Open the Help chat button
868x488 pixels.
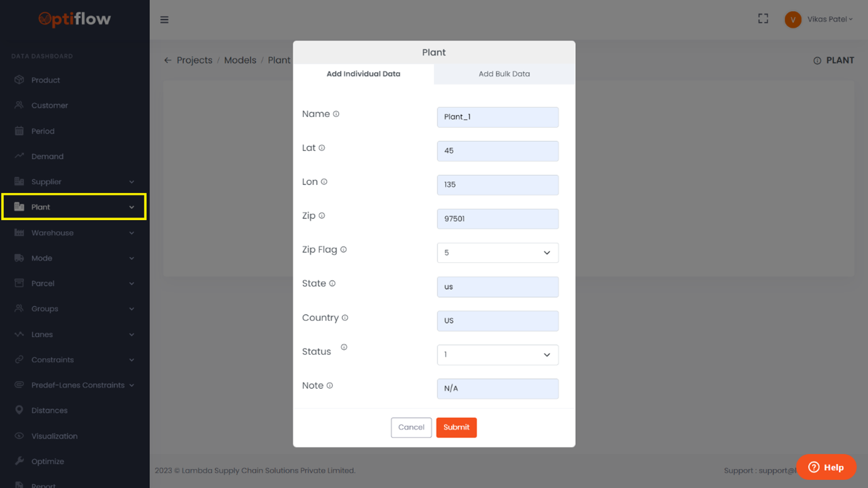coord(826,467)
